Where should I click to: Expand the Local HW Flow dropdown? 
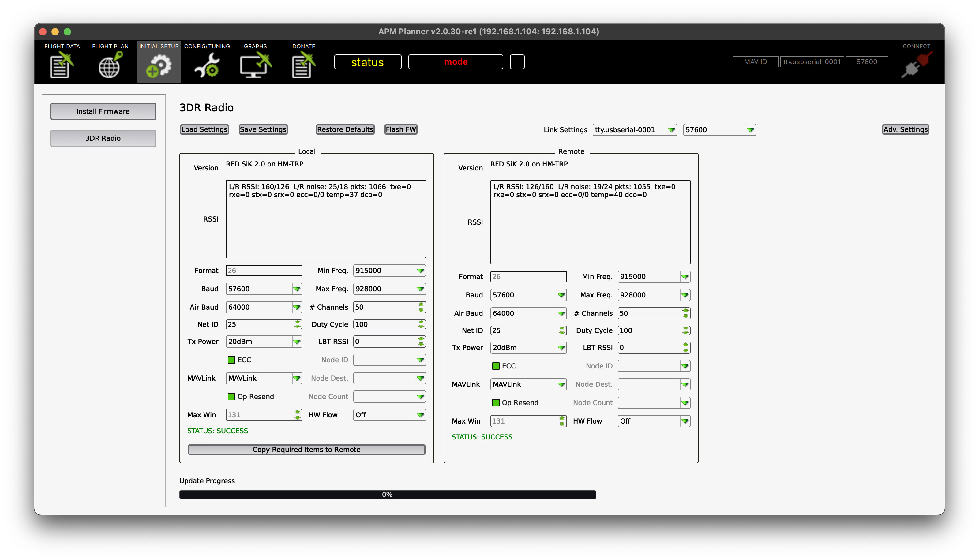(390, 415)
